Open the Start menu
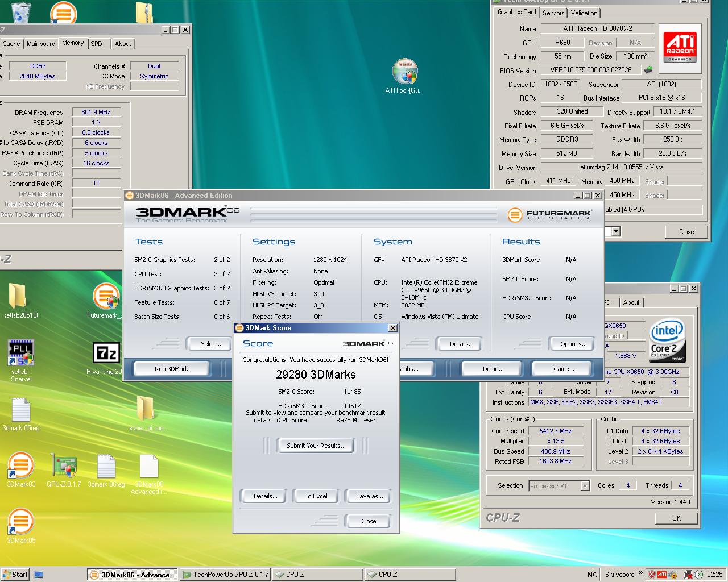728x582 pixels. pyautogui.click(x=15, y=574)
